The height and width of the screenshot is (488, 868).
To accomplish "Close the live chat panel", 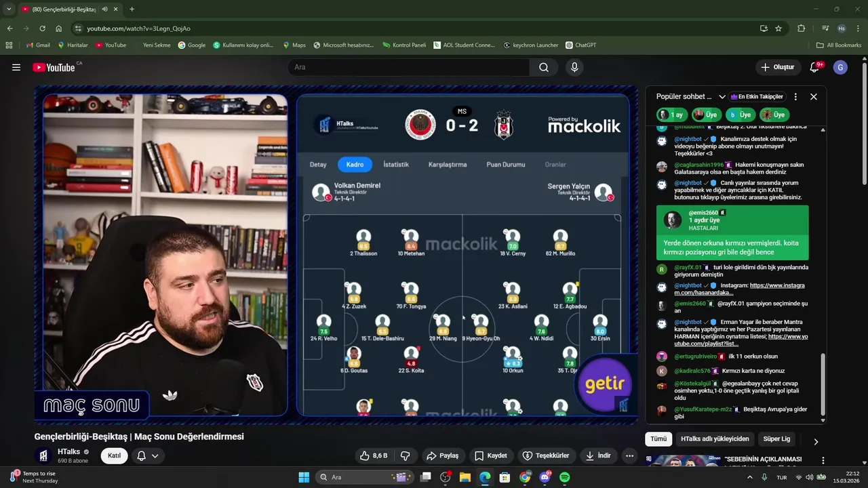I will coord(814,97).
